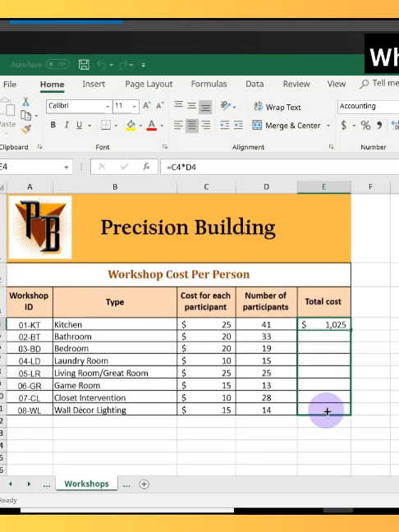
Task: Click the formula bar showing =C4*D4
Action: (x=280, y=167)
